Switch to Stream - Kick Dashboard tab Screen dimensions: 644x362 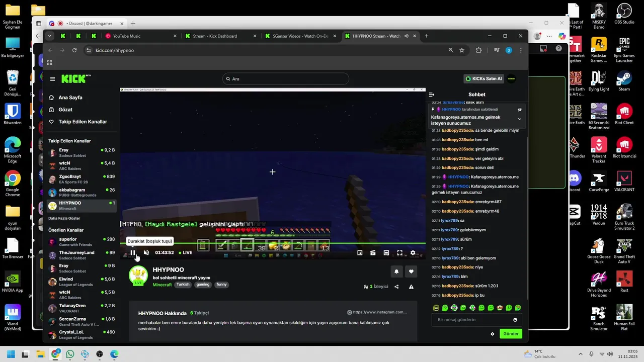click(x=220, y=36)
